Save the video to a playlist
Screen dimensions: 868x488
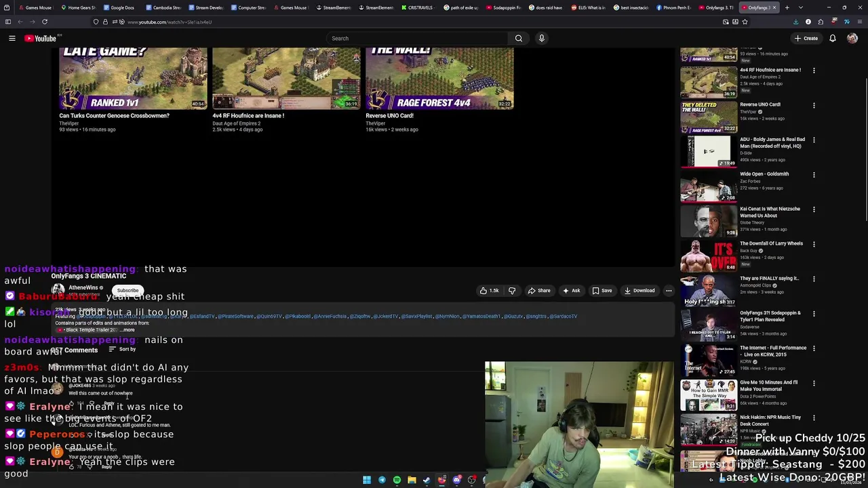tap(602, 291)
